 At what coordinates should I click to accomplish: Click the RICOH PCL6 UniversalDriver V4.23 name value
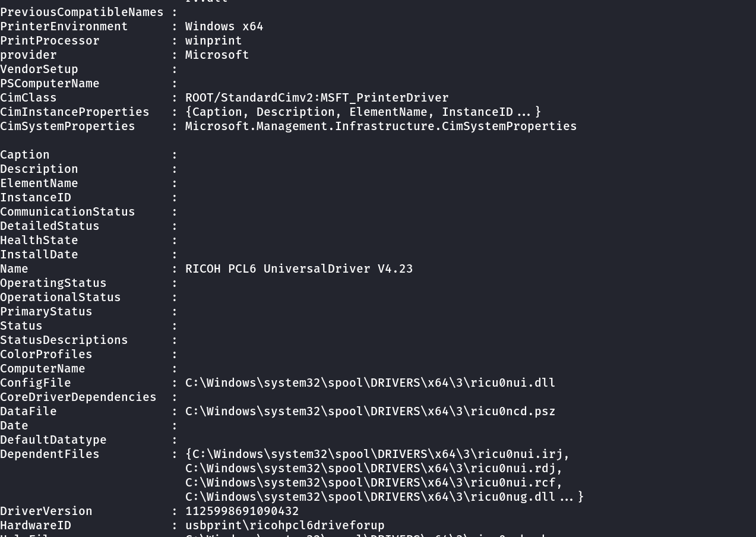click(x=299, y=269)
